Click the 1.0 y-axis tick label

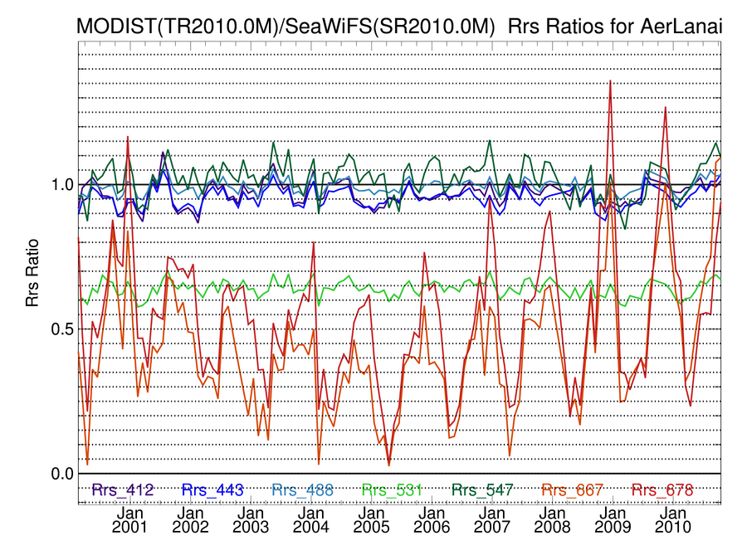[62, 184]
